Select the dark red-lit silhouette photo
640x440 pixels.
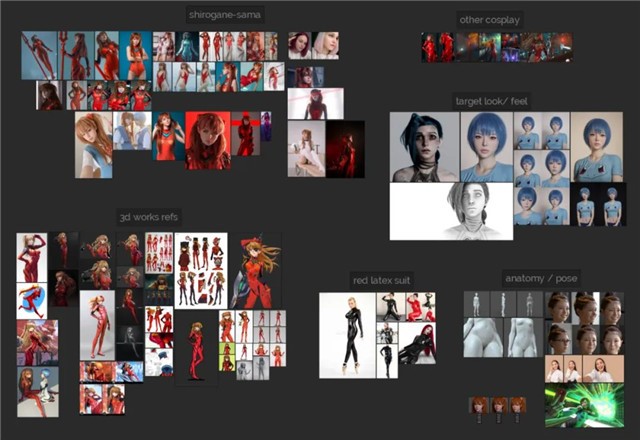coord(345,149)
